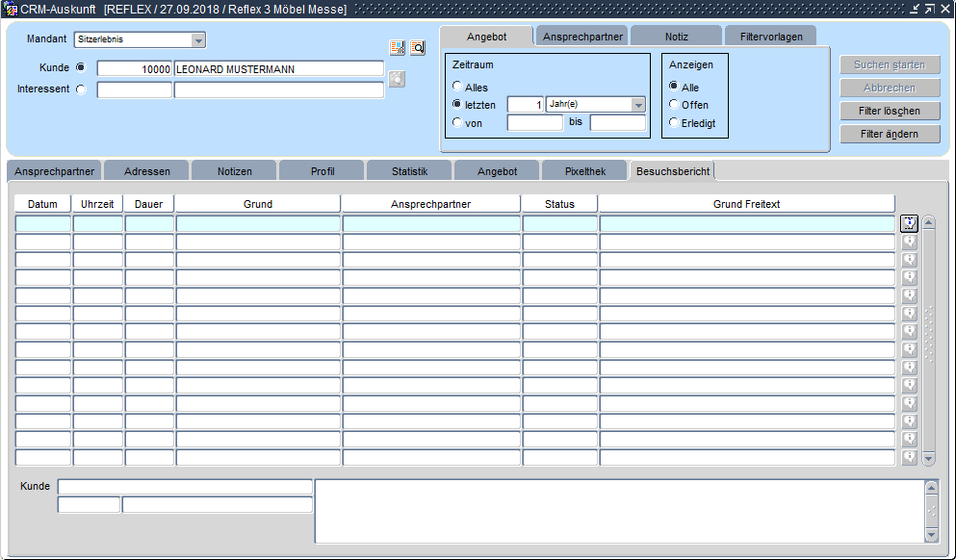Click the magnifier search icon beside Mandant

click(418, 47)
